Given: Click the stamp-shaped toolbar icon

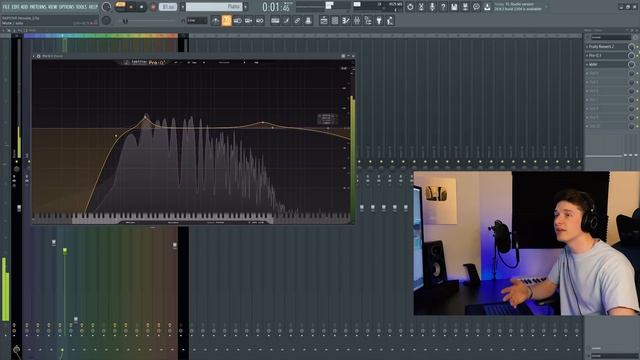Looking at the screenshot, I should [x=308, y=20].
